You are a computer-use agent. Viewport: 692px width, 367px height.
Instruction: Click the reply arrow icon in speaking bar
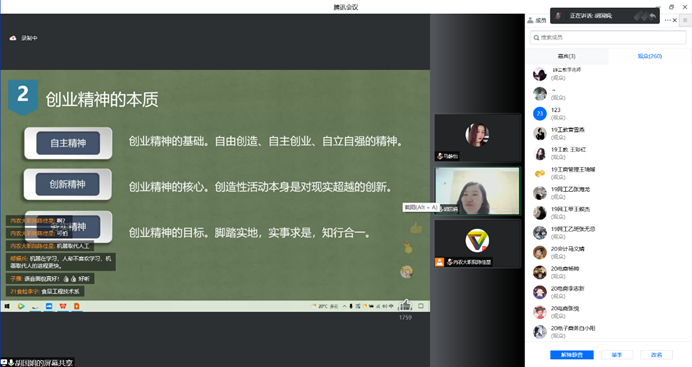tap(653, 16)
